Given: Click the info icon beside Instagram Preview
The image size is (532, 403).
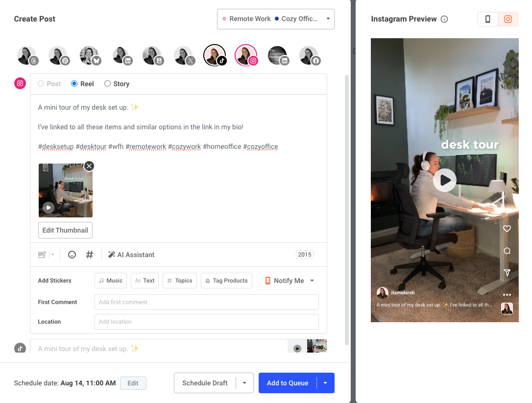Looking at the screenshot, I should [444, 19].
